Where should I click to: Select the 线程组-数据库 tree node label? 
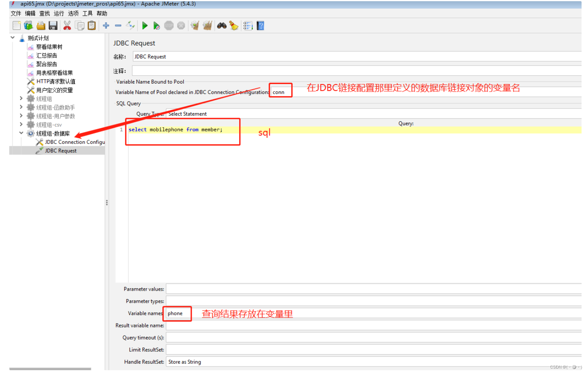coord(53,133)
